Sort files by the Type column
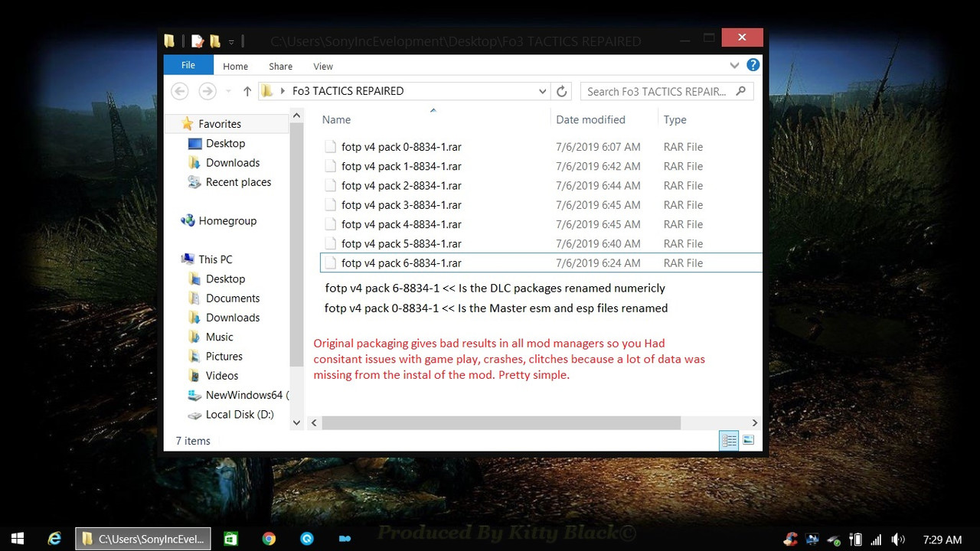The height and width of the screenshot is (551, 980). [675, 119]
